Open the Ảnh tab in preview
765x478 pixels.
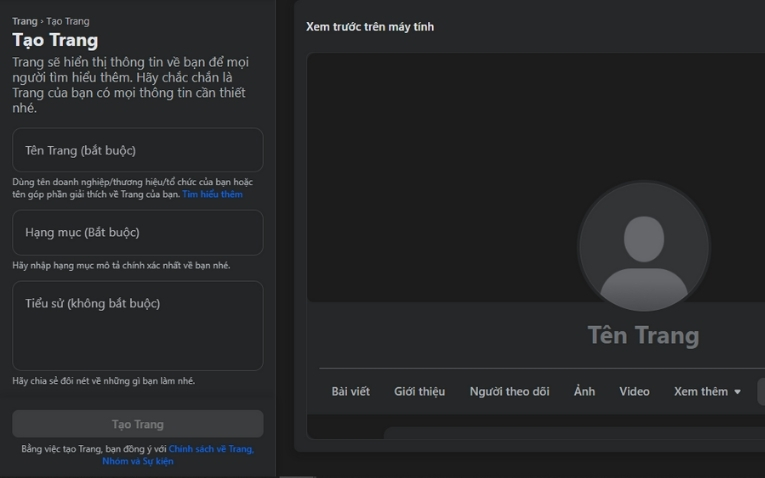[584, 391]
